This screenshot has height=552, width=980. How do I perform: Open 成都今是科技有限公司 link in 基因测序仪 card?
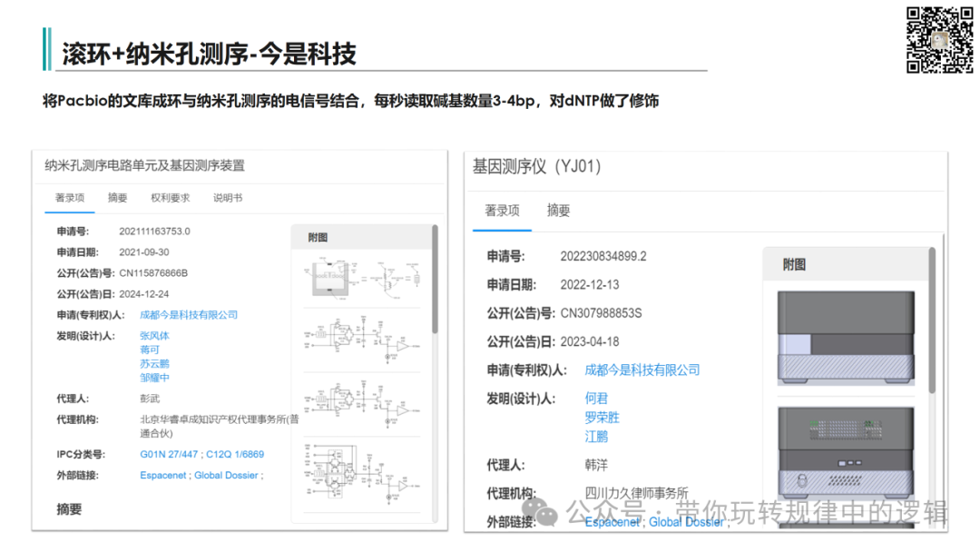click(642, 370)
